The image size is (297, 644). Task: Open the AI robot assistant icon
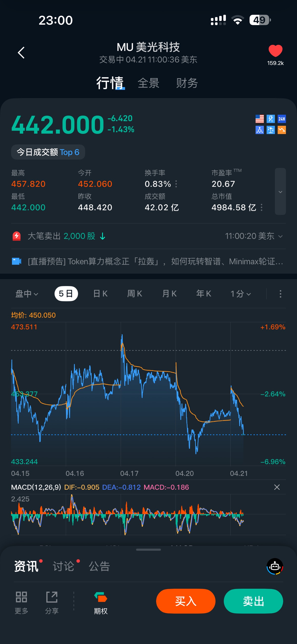[x=274, y=566]
